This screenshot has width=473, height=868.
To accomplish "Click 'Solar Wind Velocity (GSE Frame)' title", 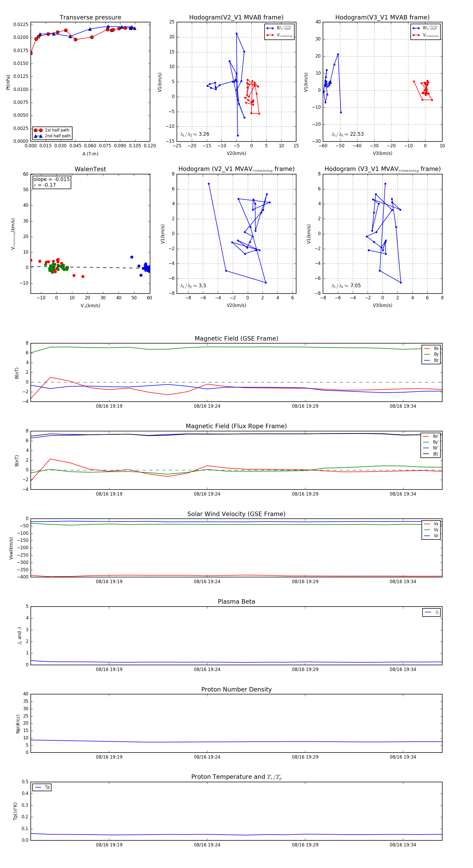I will point(236,514).
